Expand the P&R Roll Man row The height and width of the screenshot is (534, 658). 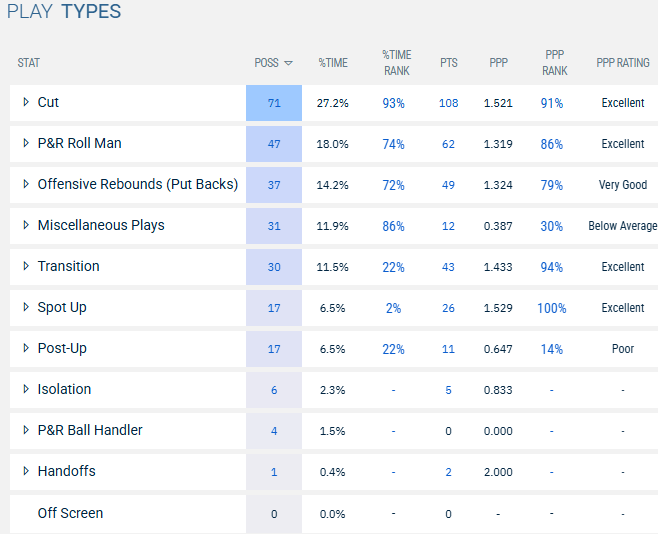pos(26,143)
